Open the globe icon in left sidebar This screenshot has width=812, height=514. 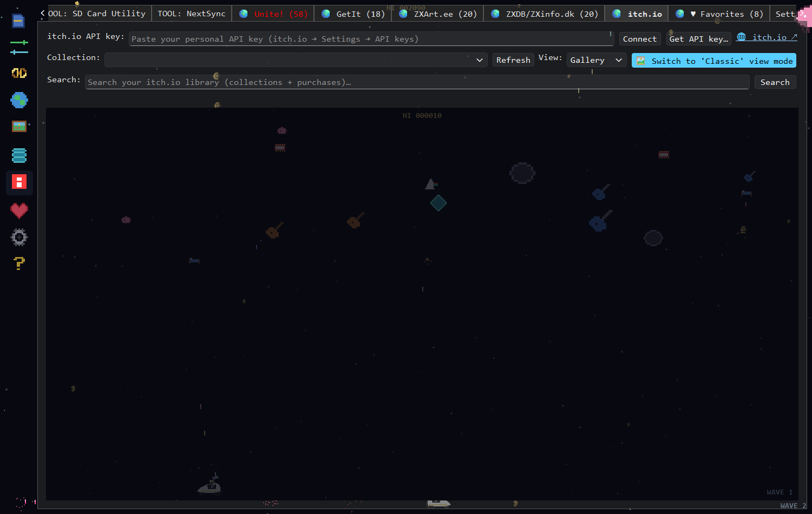pyautogui.click(x=19, y=100)
